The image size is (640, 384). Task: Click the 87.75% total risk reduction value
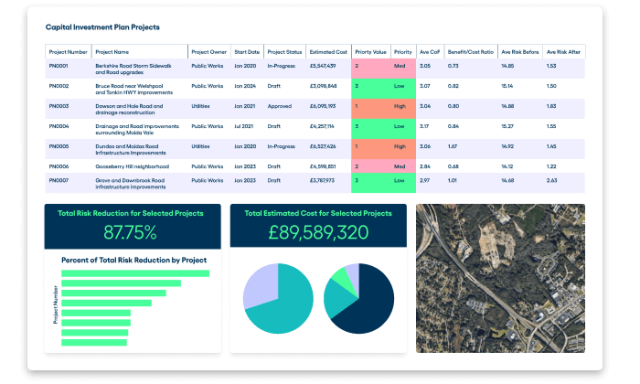point(130,233)
